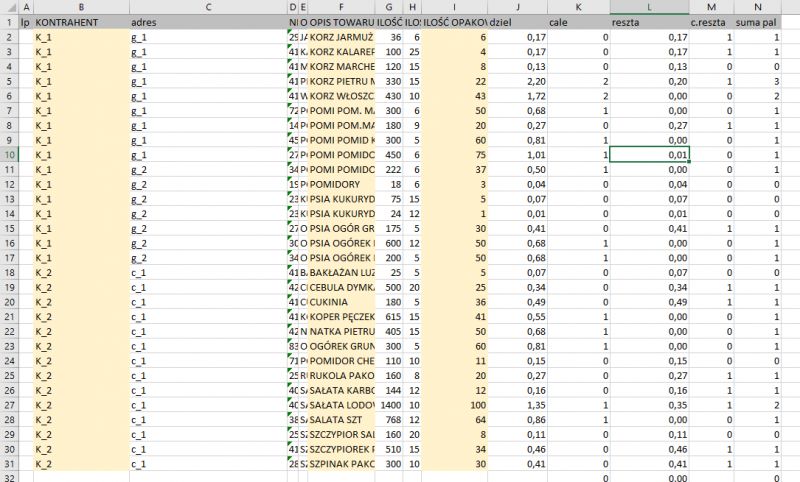Image resolution: width=800 pixels, height=482 pixels.
Task: Click packaging count 43
Action: pos(454,96)
